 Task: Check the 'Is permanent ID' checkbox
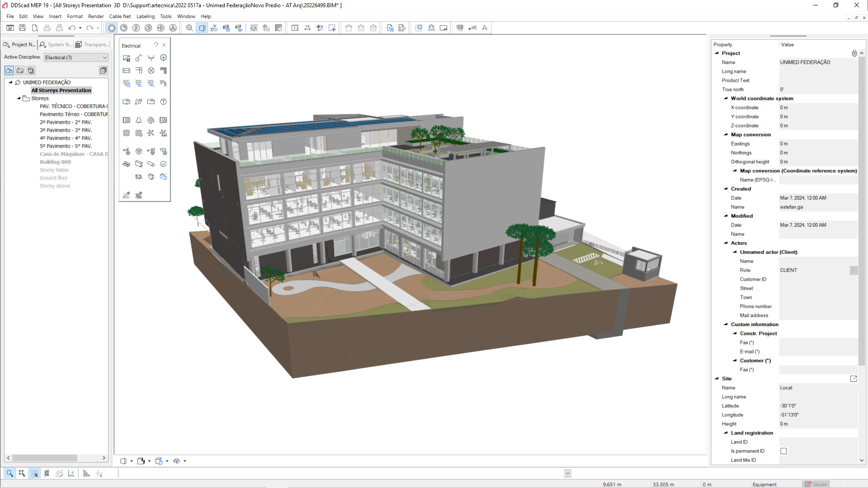(x=783, y=451)
